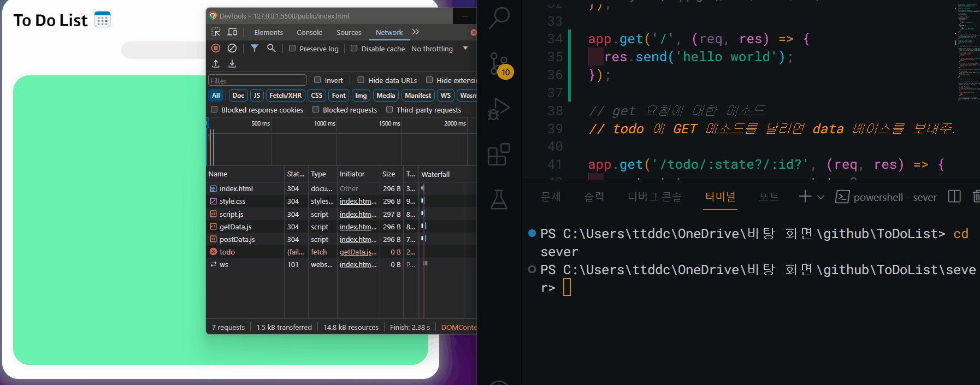
Task: Toggle the device toolbar icon in DevTools
Action: coord(232,32)
